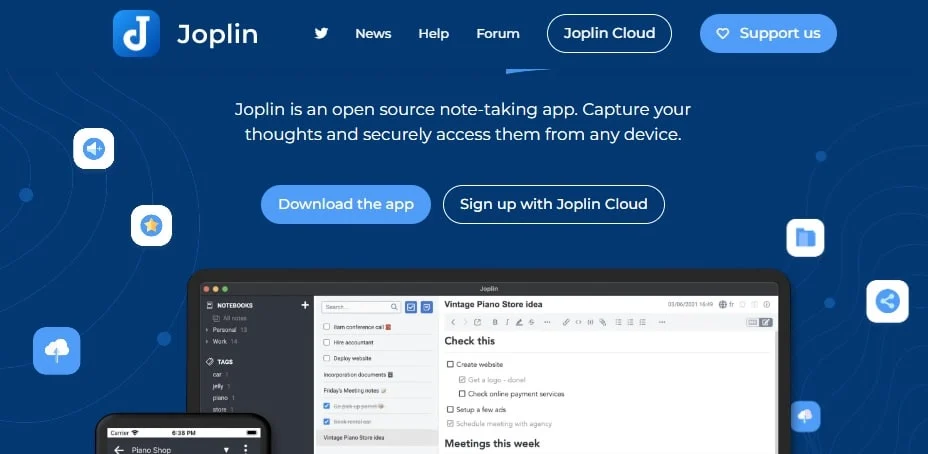Select 'All notes' in the sidebar

click(230, 318)
